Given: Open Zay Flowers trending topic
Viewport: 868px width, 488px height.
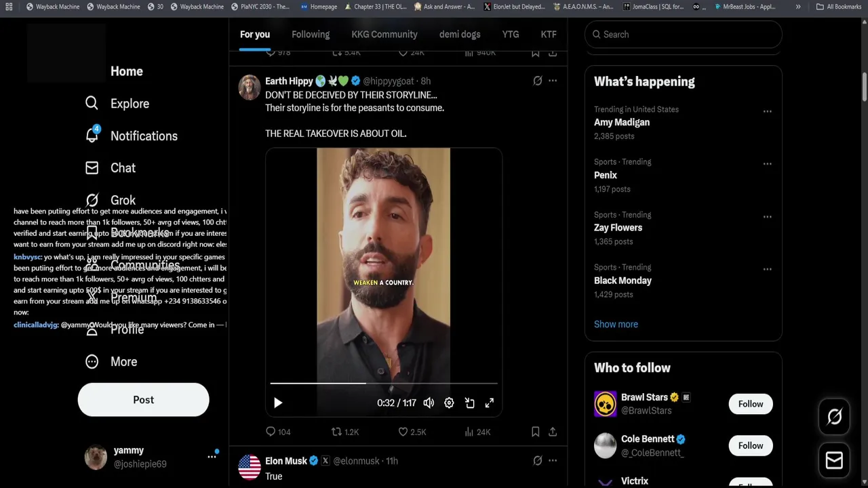Looking at the screenshot, I should click(x=618, y=228).
